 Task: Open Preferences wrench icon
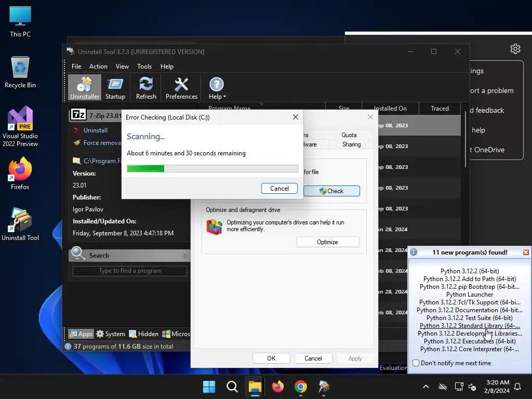point(181,84)
